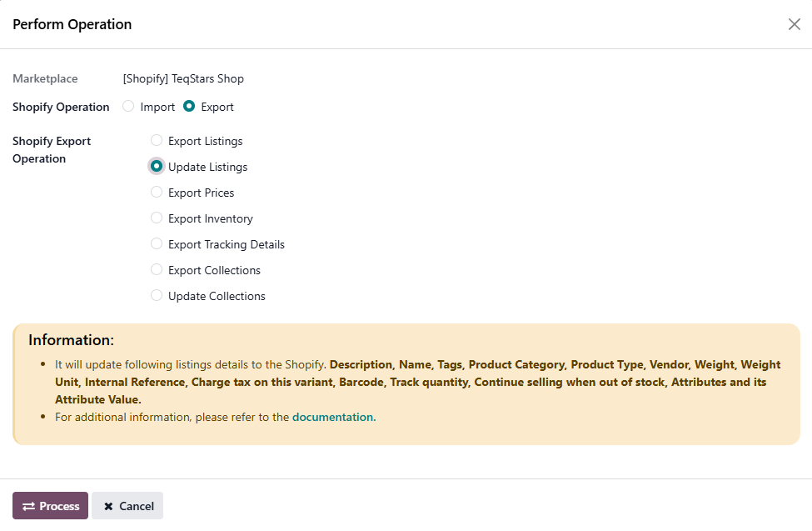Choose Update Listings operation

point(157,167)
